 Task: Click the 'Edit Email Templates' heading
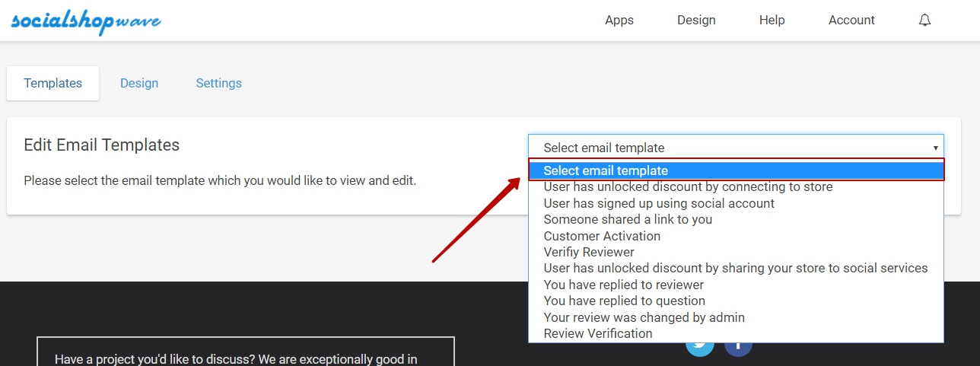click(102, 145)
